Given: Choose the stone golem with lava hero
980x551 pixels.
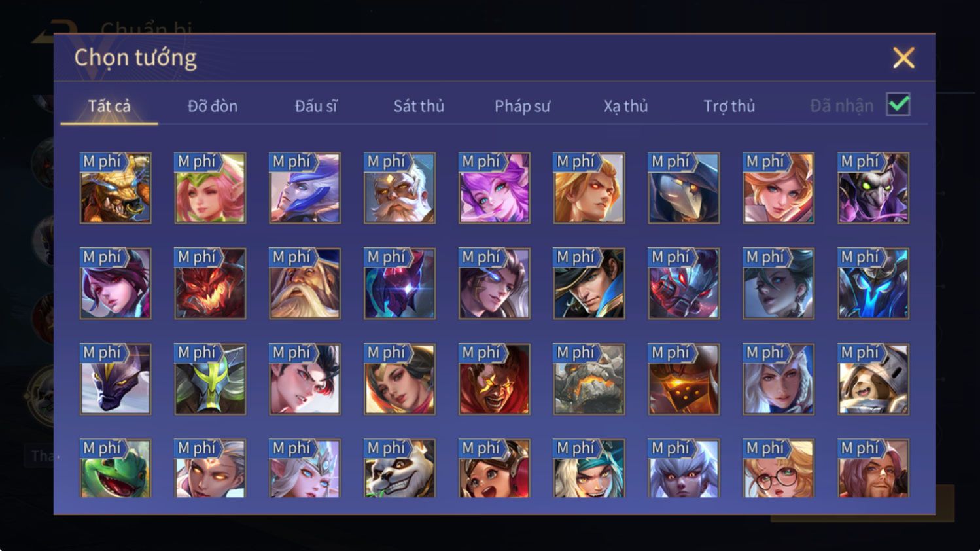Looking at the screenshot, I should pos(589,380).
